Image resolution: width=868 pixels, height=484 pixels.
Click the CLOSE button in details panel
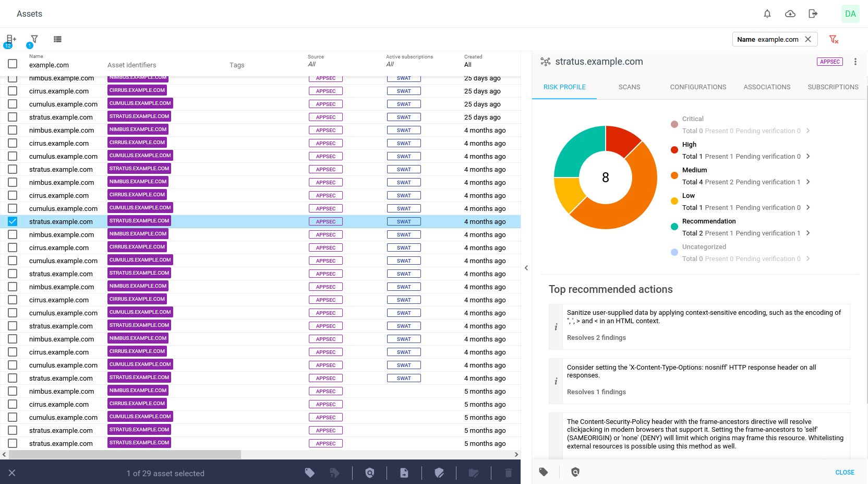pos(845,473)
